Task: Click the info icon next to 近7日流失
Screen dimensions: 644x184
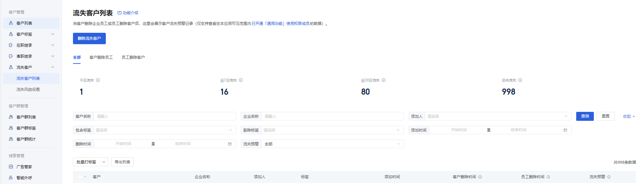Action: 241,80
